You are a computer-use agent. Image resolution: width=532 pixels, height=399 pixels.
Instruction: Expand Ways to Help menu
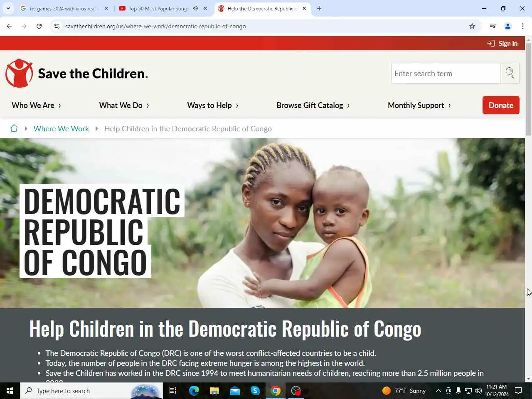click(x=213, y=105)
